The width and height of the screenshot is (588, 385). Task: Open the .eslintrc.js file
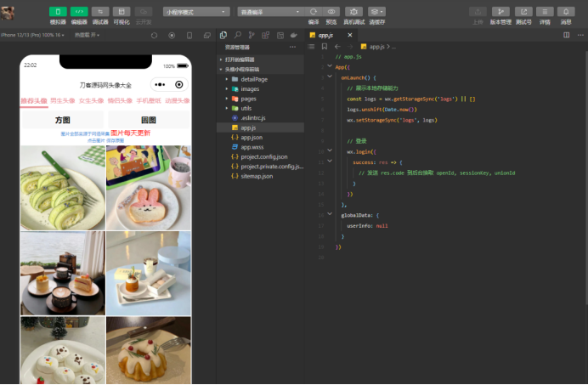pyautogui.click(x=260, y=118)
